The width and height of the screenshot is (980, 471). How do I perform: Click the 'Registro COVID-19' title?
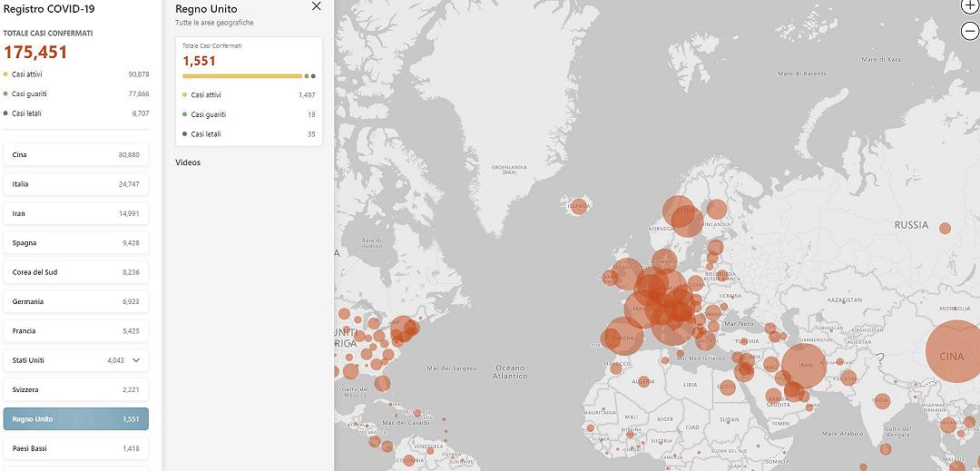coord(49,9)
